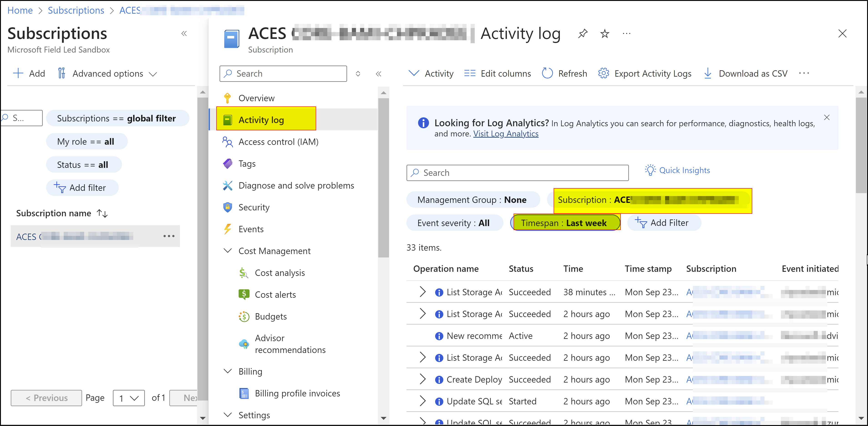
Task: Dismiss the Log Analytics info banner
Action: (x=827, y=117)
